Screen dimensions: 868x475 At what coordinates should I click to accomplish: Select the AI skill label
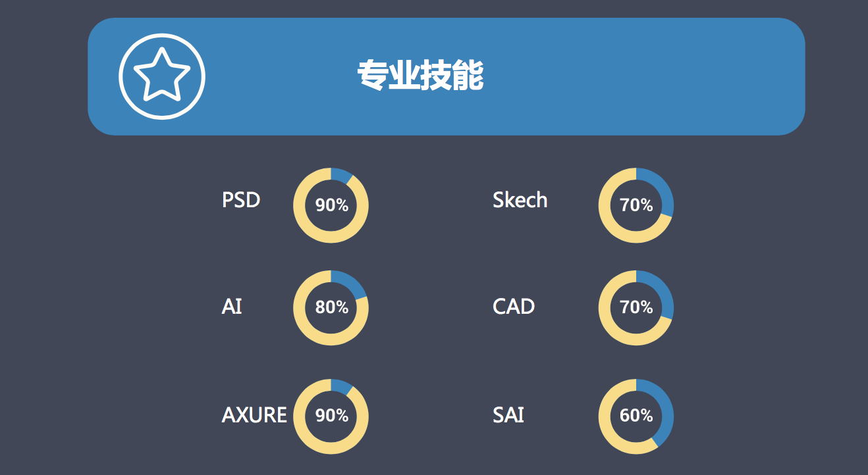tap(232, 307)
